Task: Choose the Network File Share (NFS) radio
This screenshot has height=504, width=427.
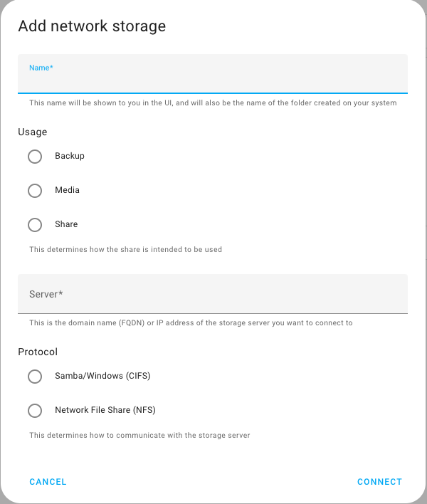Action: (35, 411)
